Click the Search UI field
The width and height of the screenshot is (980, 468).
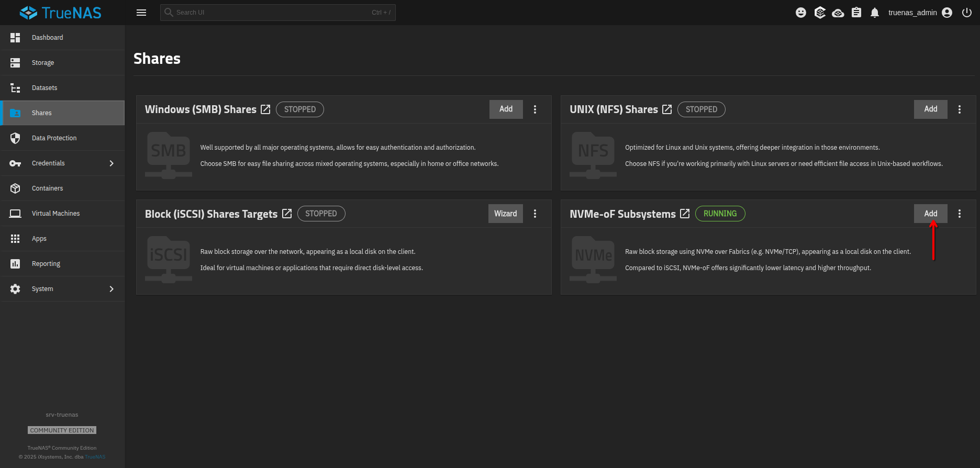(x=277, y=13)
